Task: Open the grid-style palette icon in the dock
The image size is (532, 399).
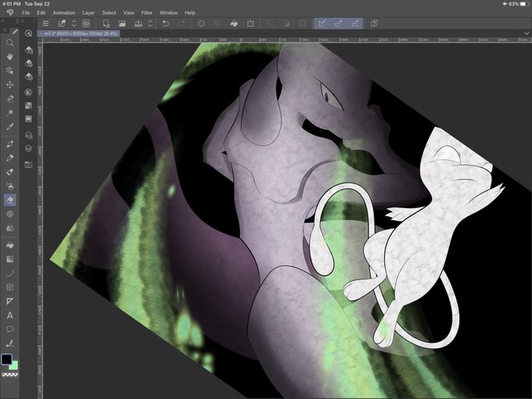Action: coord(28,106)
